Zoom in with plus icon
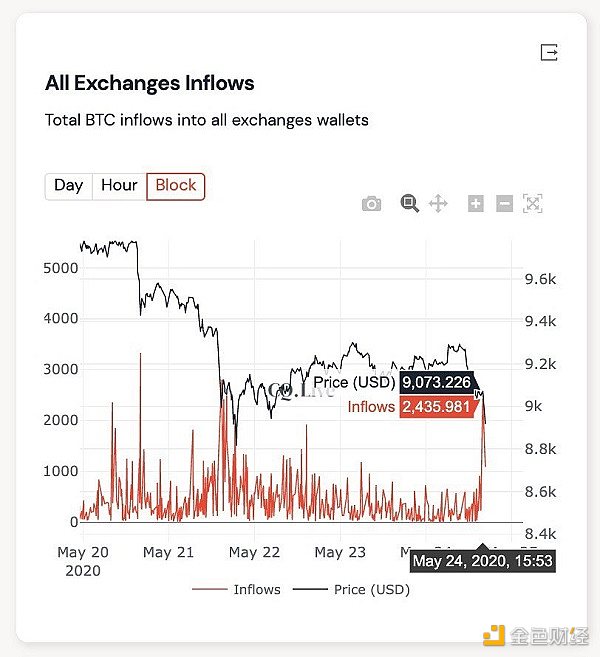 click(x=476, y=204)
